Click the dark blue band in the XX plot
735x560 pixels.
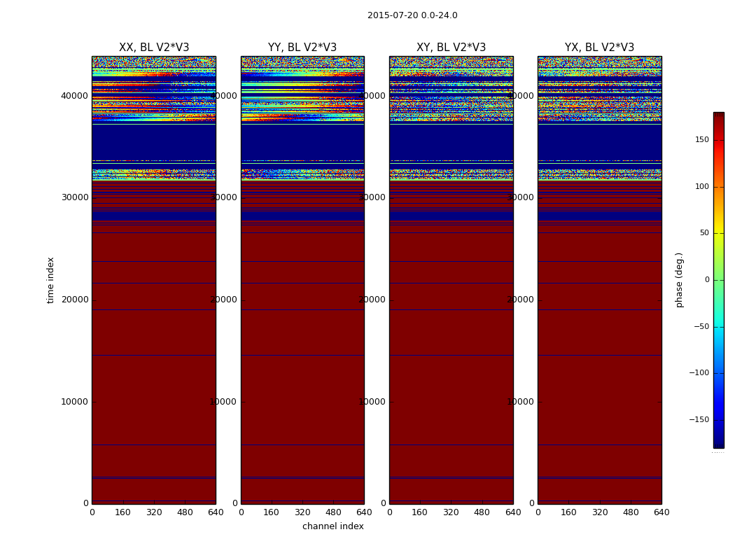click(154, 143)
